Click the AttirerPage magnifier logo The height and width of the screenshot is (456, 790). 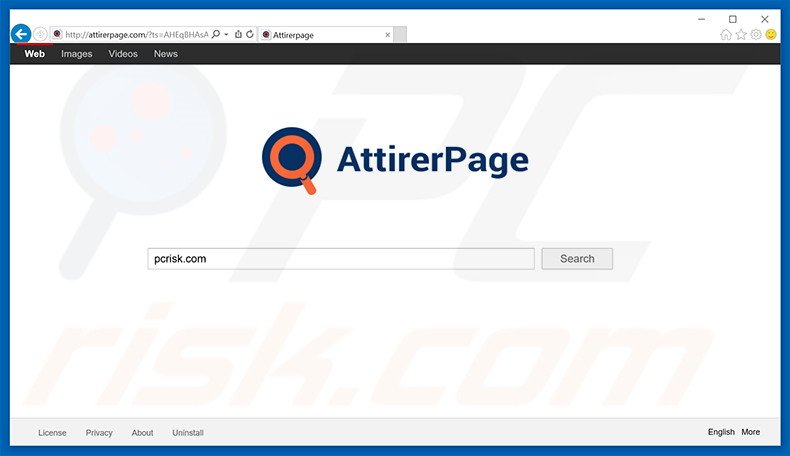(292, 160)
